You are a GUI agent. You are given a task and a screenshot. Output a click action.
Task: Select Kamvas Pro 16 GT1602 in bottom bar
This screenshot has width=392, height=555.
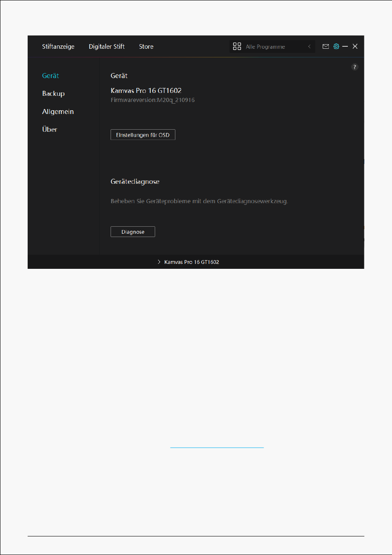[191, 262]
